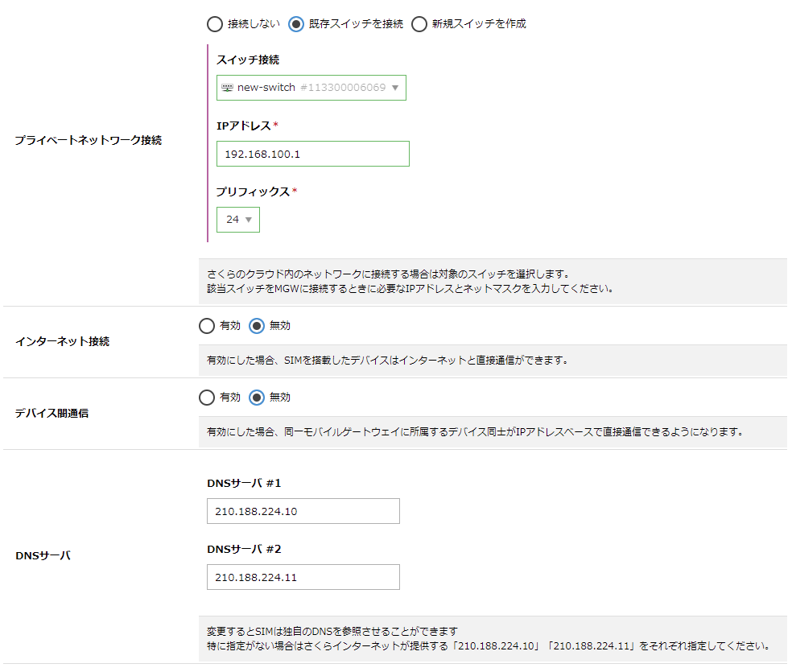The width and height of the screenshot is (792, 672).
Task: Focus the DNSサーバ #2 input field
Action: pyautogui.click(x=303, y=577)
